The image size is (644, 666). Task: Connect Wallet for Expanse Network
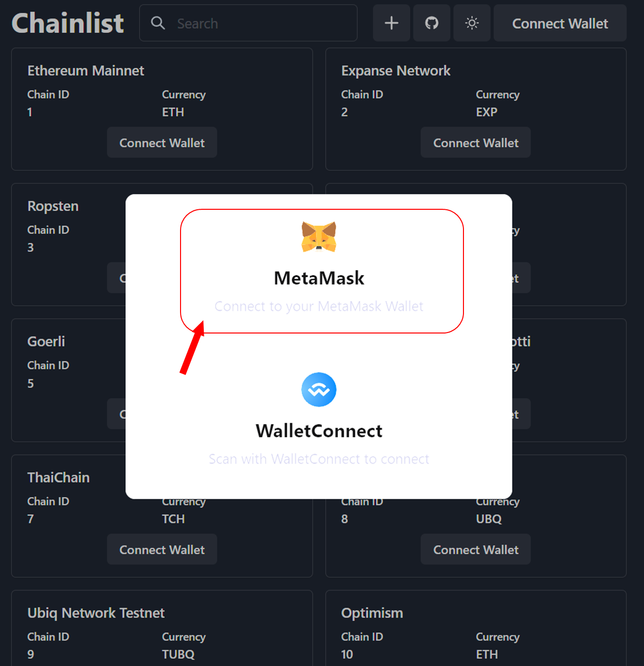point(476,143)
